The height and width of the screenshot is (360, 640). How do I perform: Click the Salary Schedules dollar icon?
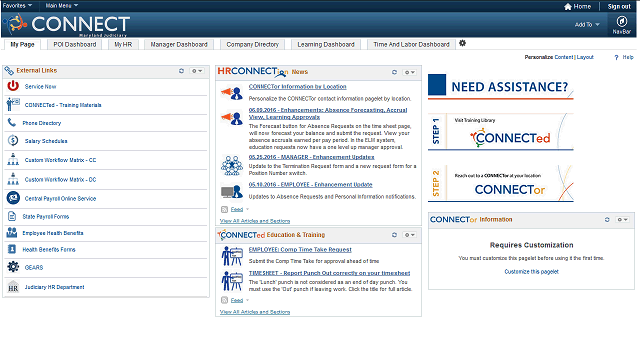pyautogui.click(x=13, y=140)
